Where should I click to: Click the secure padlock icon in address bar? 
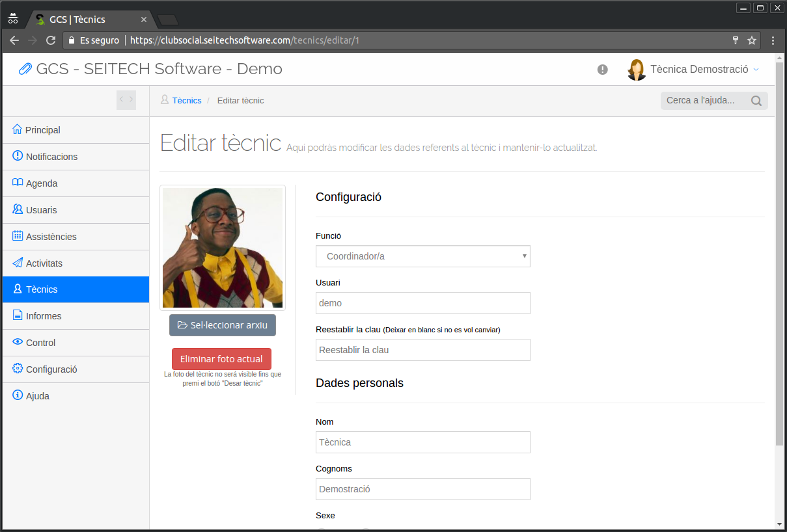coord(72,40)
